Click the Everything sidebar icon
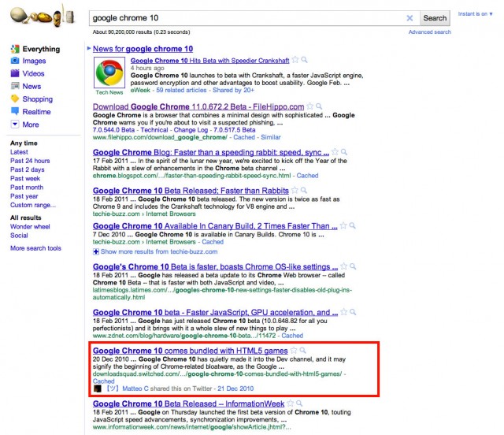This screenshot has height=435, width=504. click(x=15, y=49)
